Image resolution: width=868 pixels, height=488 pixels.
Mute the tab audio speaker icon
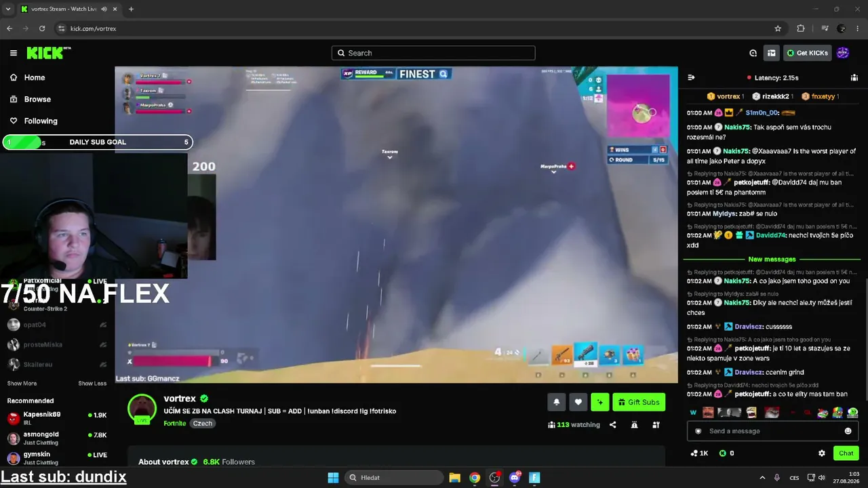click(104, 9)
